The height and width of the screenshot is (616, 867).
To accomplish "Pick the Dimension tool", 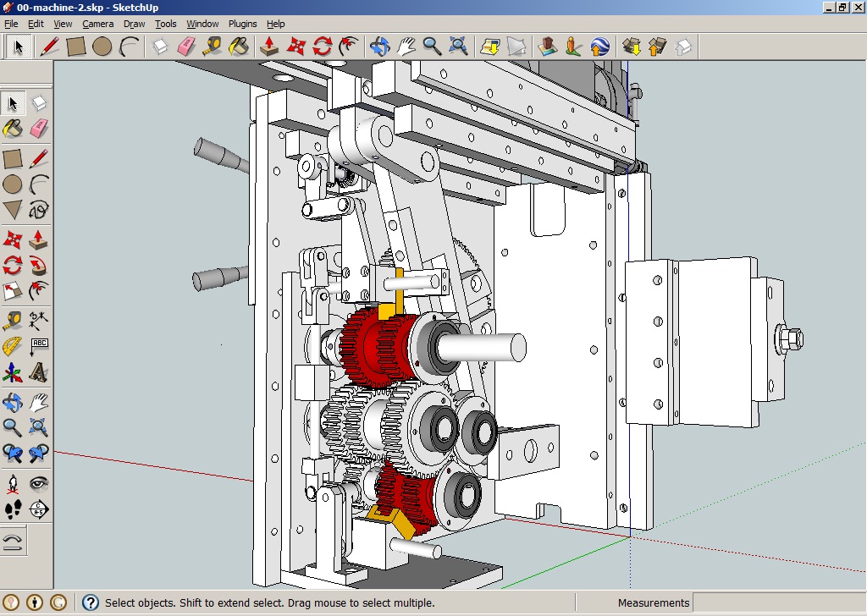I will pyautogui.click(x=38, y=320).
